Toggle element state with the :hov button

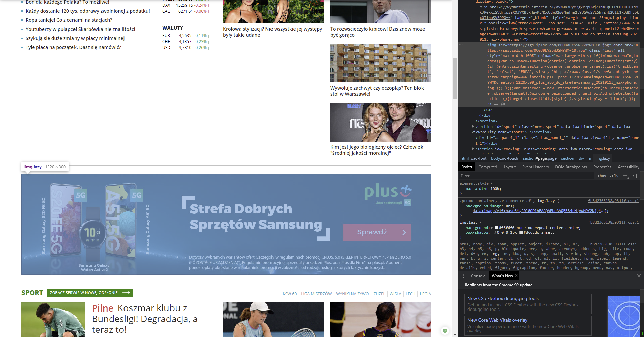coord(602,176)
